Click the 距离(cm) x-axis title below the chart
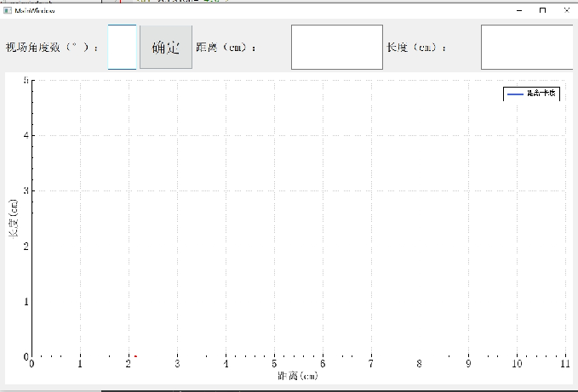The height and width of the screenshot is (392, 578). (x=298, y=376)
